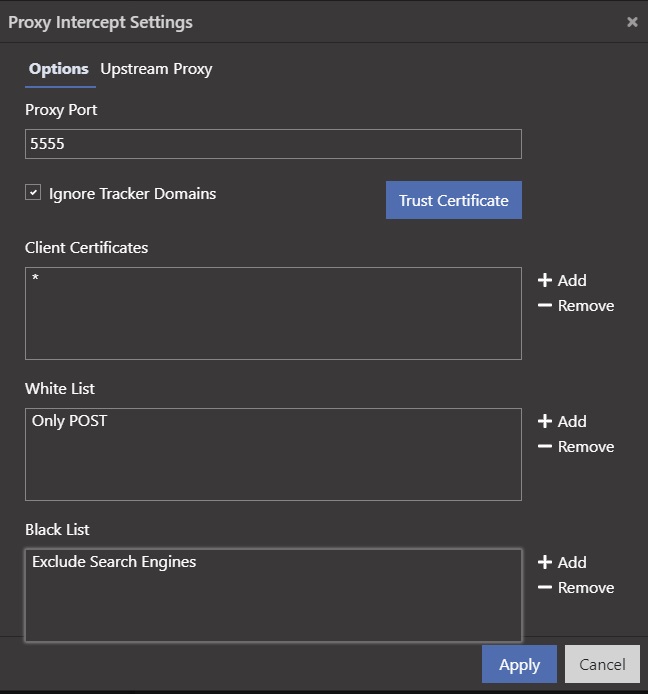Switch to the Options tab
Screen dimensions: 648x694
(x=59, y=69)
